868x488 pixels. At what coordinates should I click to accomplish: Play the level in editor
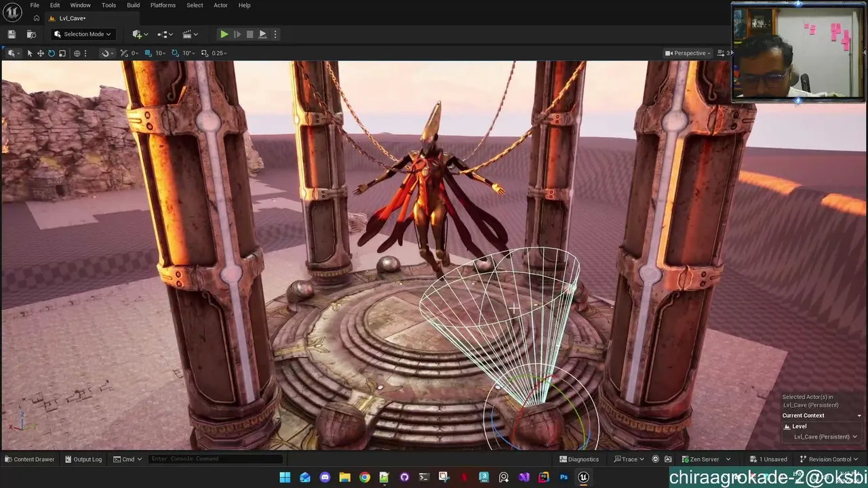[x=224, y=34]
